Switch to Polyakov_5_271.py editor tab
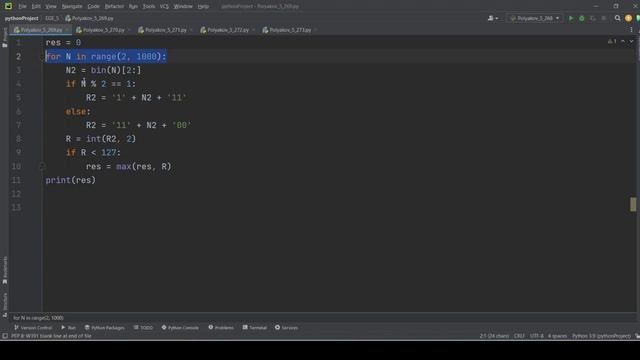 pyautogui.click(x=165, y=30)
